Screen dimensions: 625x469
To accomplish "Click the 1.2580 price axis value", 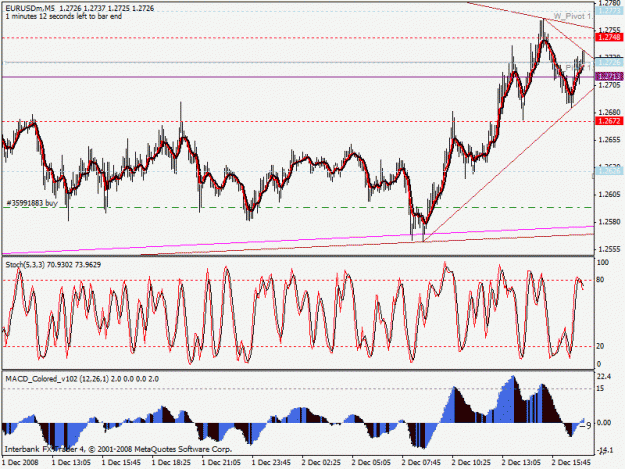I will pyautogui.click(x=609, y=222).
